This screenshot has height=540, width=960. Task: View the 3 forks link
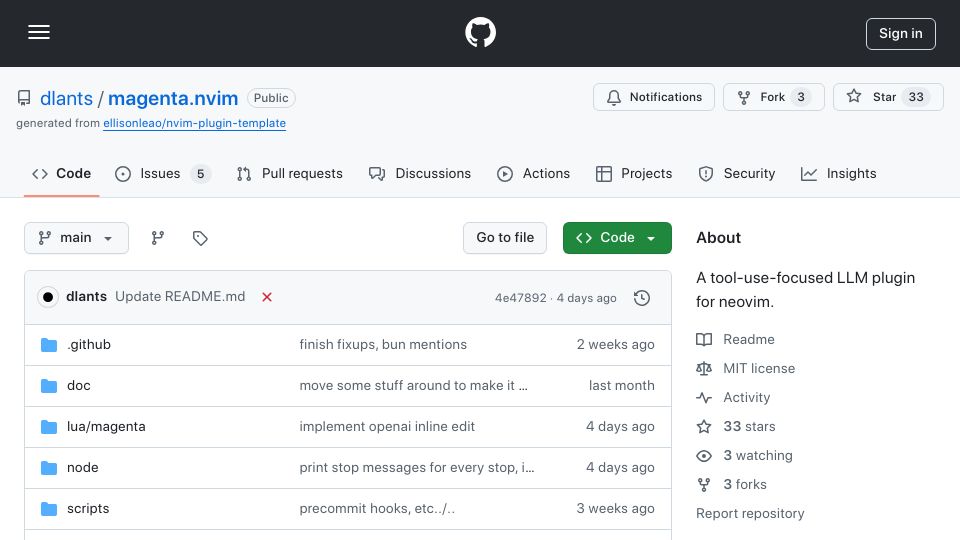pos(744,484)
